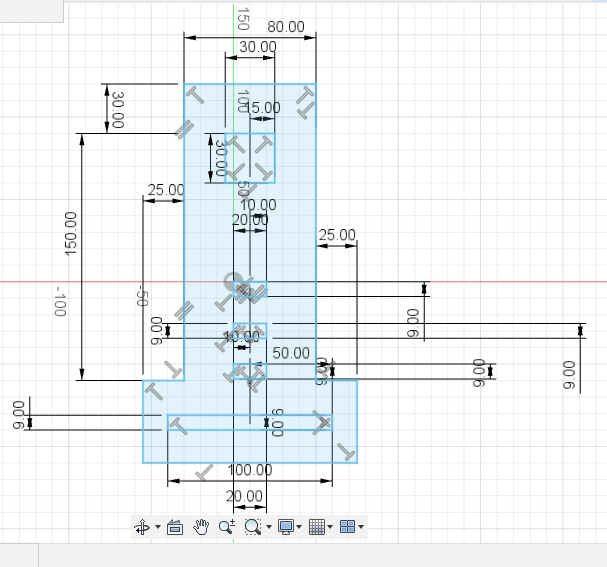Expand the Zoom Window options arrow

click(269, 527)
